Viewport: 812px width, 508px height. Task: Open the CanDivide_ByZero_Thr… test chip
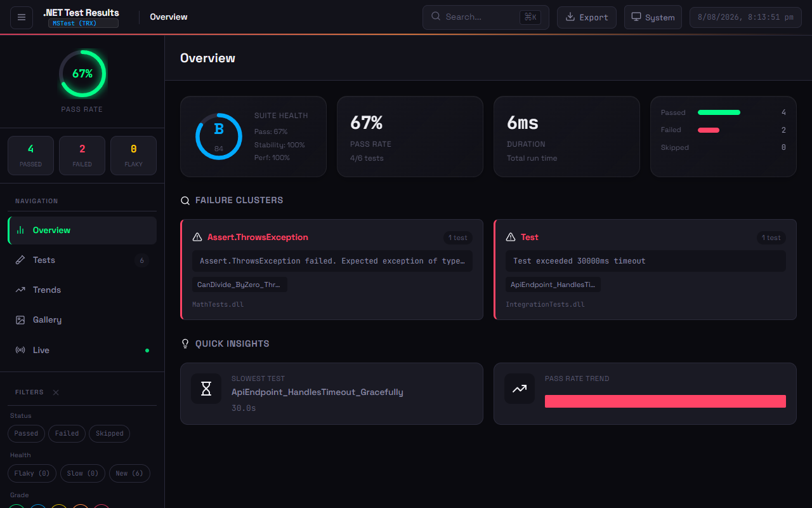(x=240, y=284)
